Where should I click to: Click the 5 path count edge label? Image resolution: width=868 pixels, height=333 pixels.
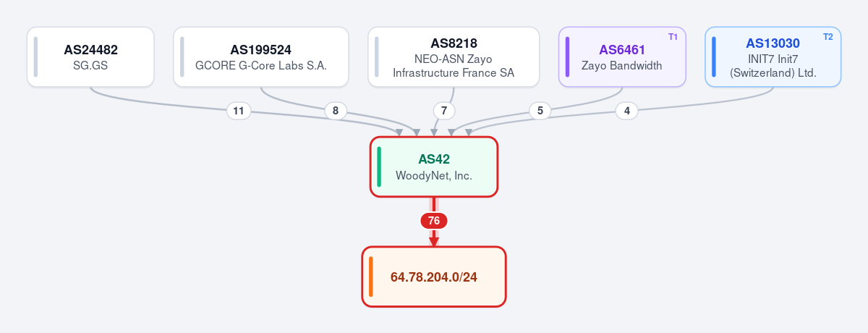(540, 111)
